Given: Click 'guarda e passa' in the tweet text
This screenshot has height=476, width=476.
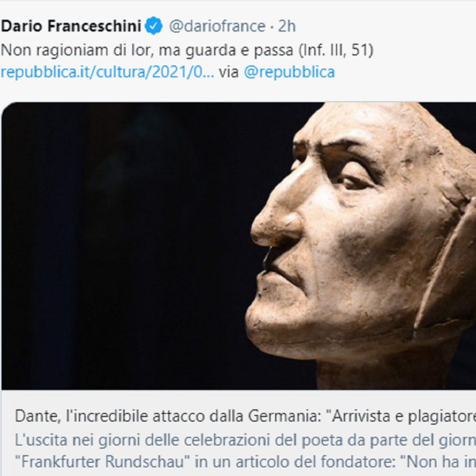Looking at the screenshot, I should (239, 50).
